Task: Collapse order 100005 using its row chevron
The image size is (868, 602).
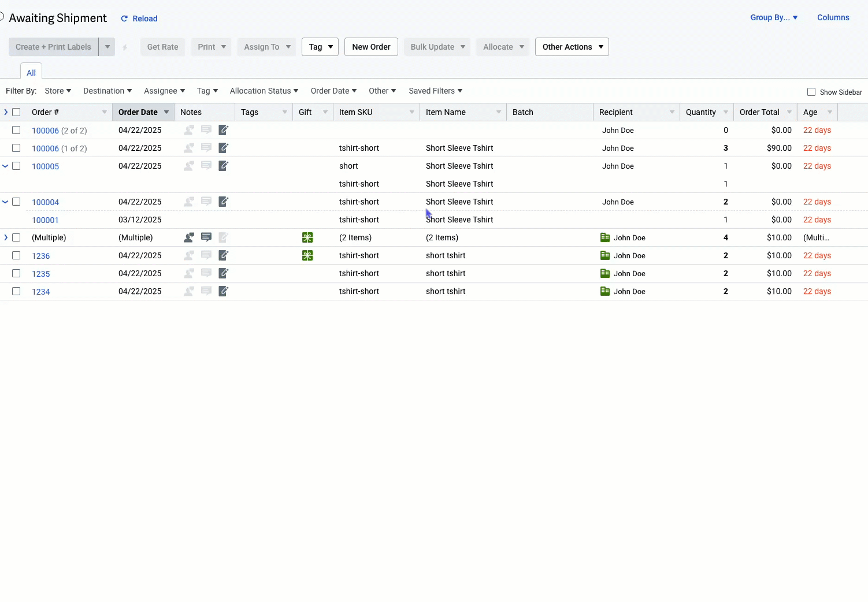Action: [x=5, y=166]
